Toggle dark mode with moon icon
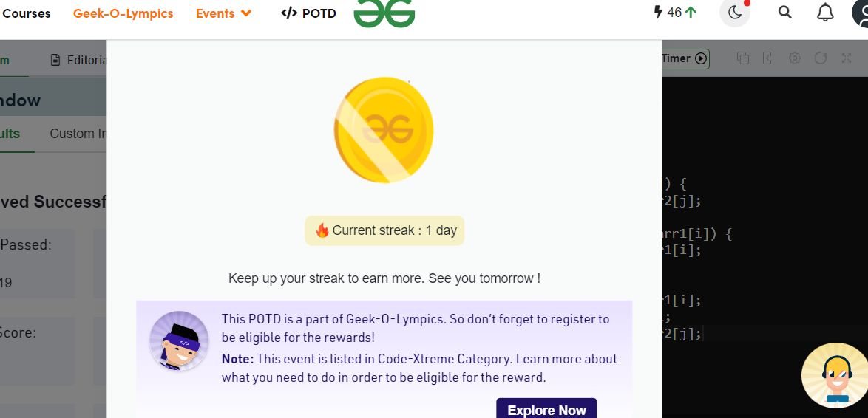The image size is (868, 418). coord(735,12)
